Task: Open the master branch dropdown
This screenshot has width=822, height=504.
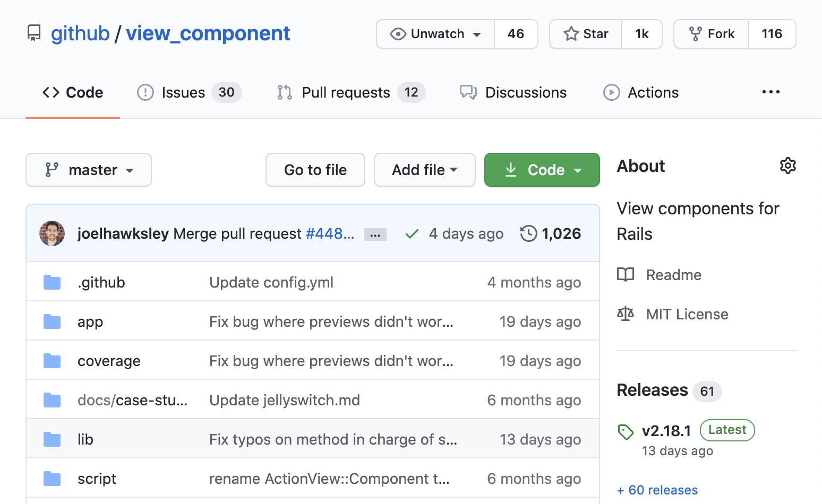Action: coord(88,170)
